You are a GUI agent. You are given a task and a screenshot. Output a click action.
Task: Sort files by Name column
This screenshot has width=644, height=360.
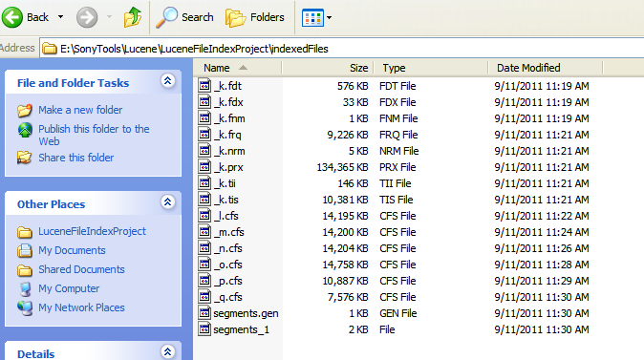point(237,68)
